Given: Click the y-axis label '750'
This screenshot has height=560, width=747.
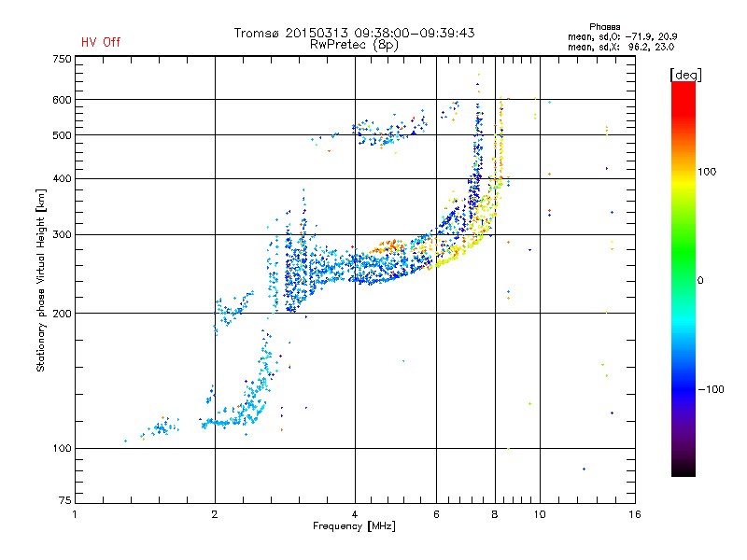Looking at the screenshot, I should pos(62,59).
